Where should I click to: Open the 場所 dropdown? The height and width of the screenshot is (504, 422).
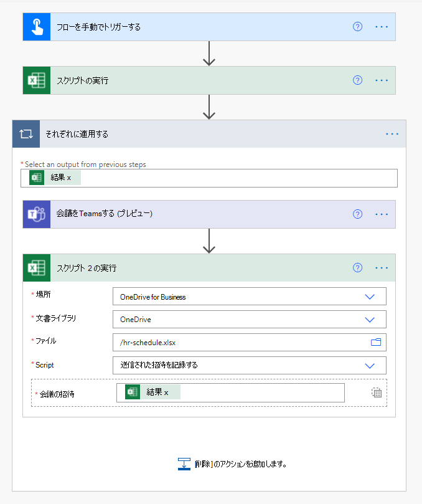click(370, 296)
